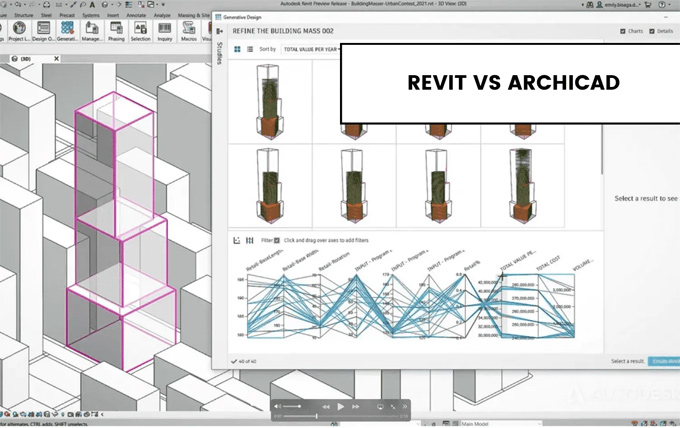
Task: Click the text tool 'A' in quick access toolbar
Action: tap(92, 5)
